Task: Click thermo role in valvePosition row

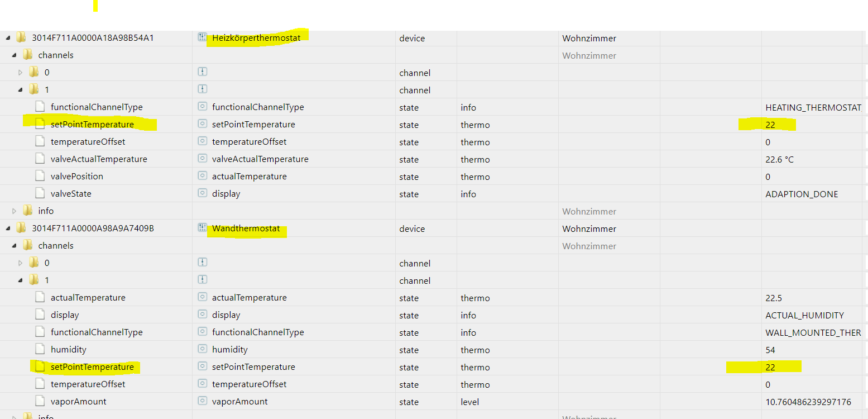Action: [x=475, y=177]
